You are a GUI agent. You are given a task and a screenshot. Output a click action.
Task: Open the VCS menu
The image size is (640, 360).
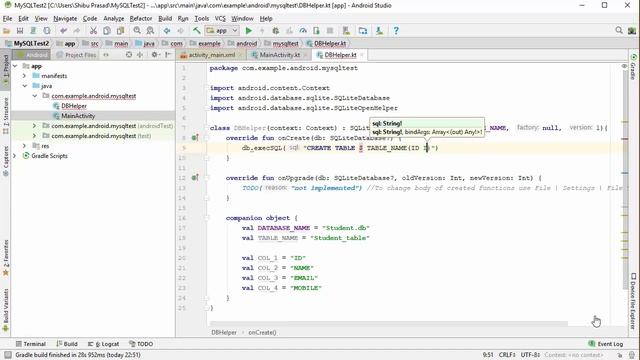(x=220, y=18)
